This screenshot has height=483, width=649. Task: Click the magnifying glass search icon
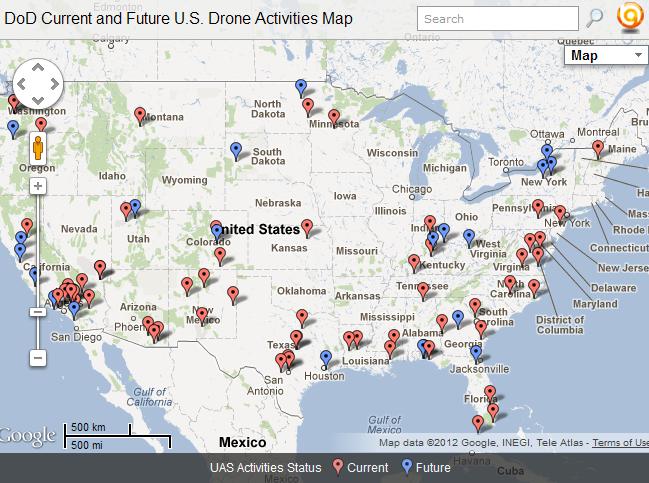[x=594, y=18]
